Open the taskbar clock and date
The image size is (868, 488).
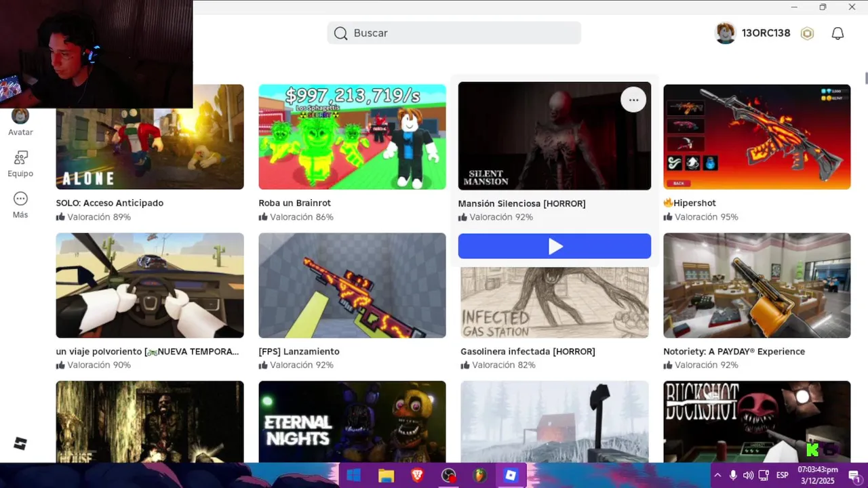[x=817, y=474]
